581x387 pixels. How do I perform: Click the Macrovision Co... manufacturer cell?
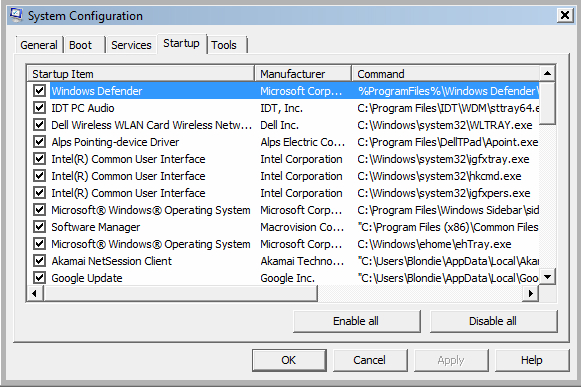[x=302, y=227]
